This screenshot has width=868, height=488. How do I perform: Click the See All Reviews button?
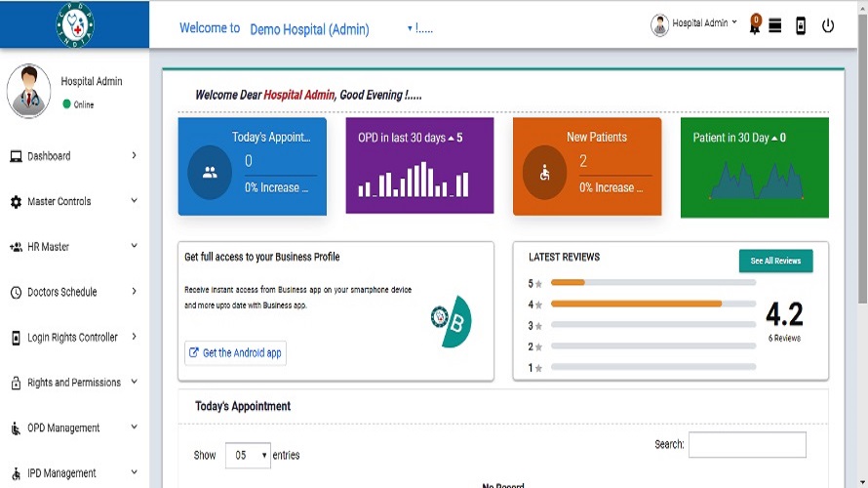pos(775,261)
